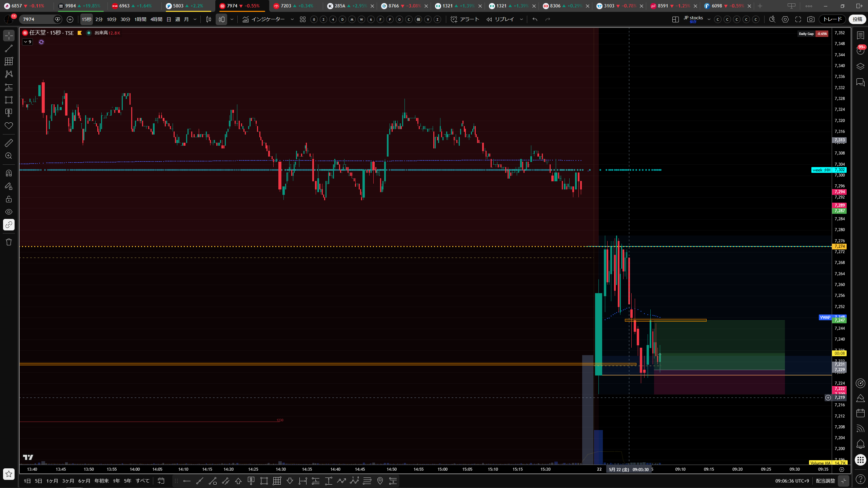Expand the timeframe interval dropdown arrow

[x=195, y=19]
